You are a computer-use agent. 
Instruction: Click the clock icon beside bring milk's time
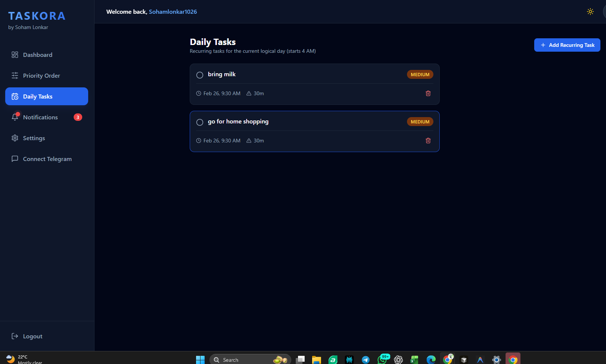[199, 93]
